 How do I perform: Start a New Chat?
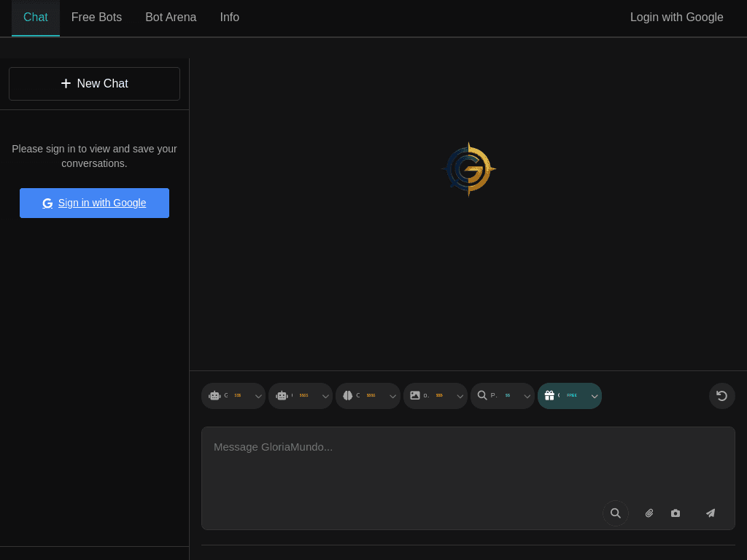point(94,84)
